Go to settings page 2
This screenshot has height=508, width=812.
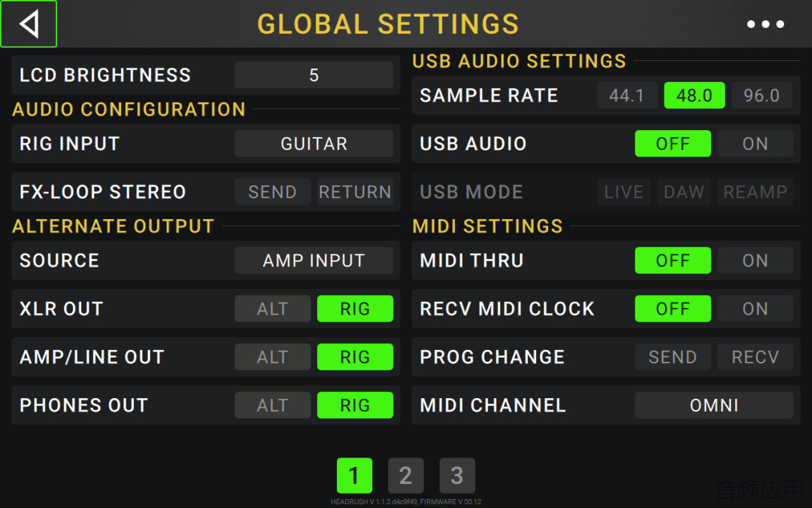[x=406, y=476]
